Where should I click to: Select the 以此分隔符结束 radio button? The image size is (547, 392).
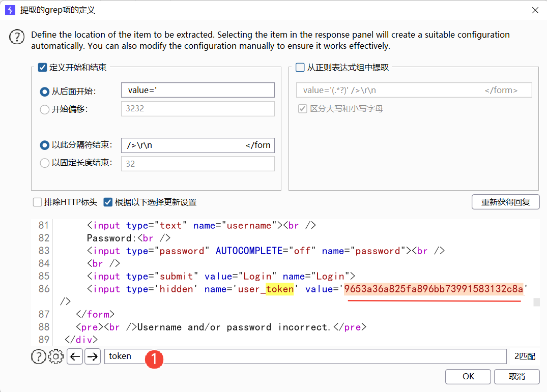(44, 145)
